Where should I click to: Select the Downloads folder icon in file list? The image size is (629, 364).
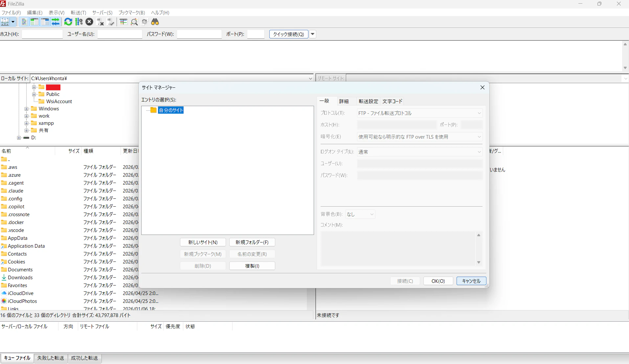point(4,278)
